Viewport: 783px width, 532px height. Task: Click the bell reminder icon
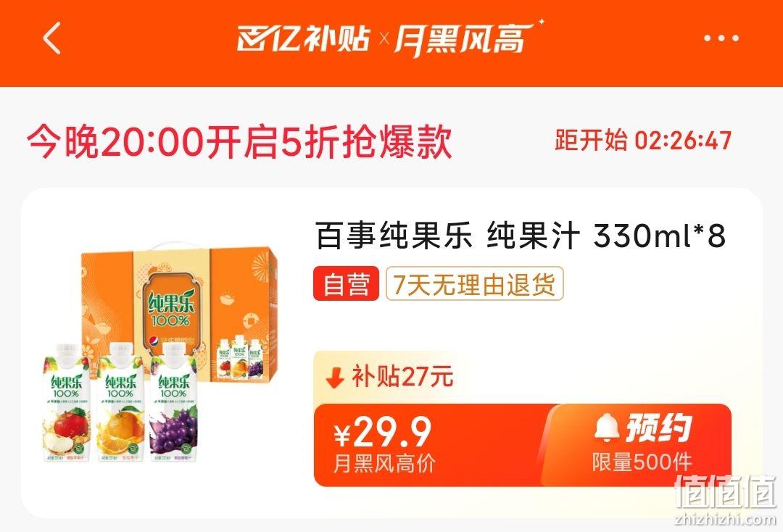pos(607,428)
